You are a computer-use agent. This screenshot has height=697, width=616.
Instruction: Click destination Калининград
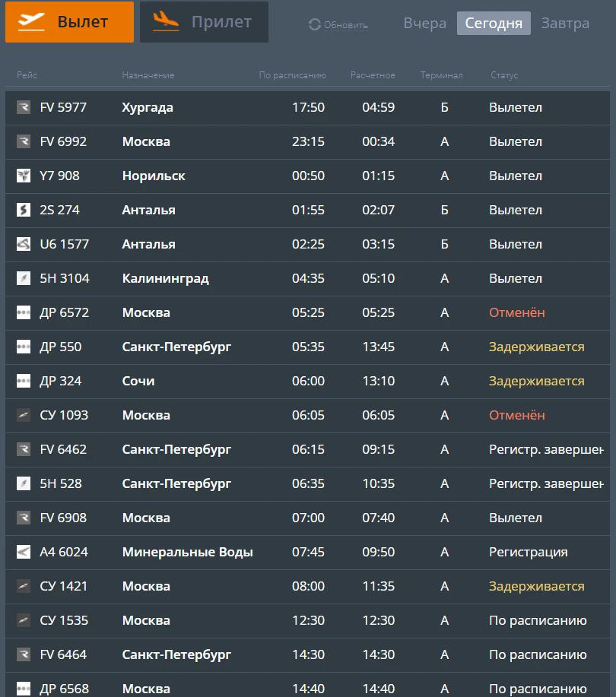(x=166, y=279)
